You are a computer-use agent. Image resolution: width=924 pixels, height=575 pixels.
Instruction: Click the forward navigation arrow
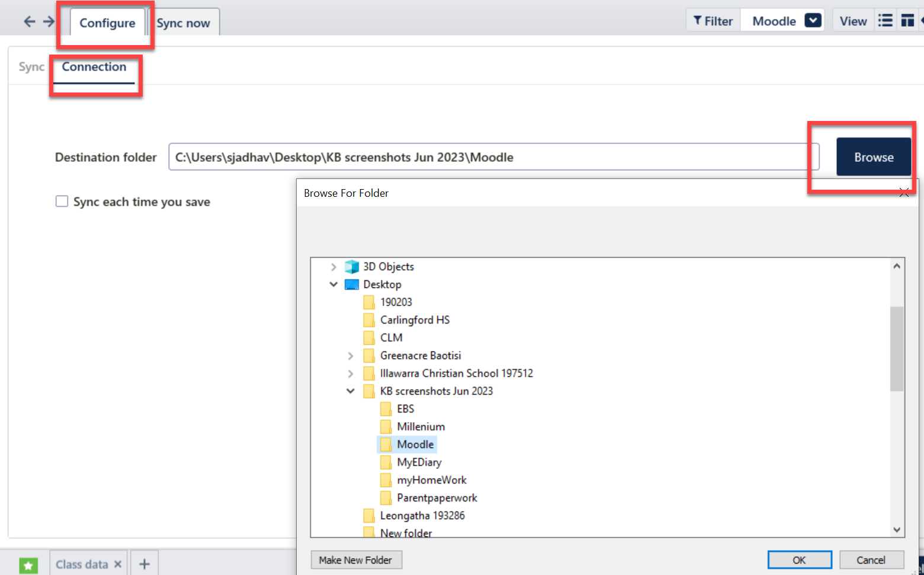[x=49, y=22]
